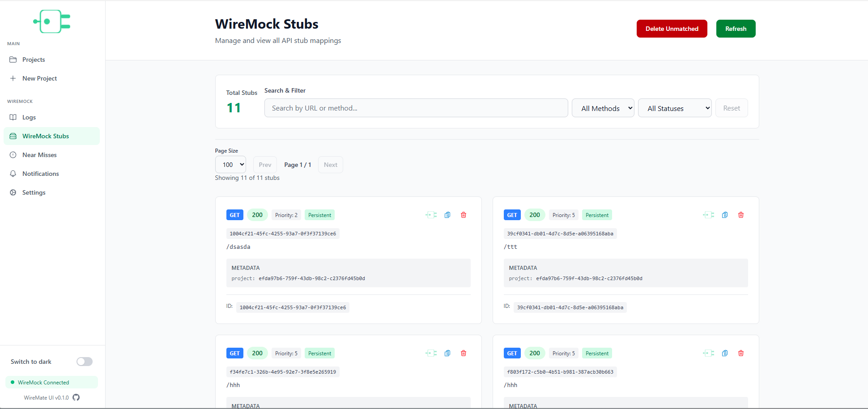Click the Next page button

point(331,165)
